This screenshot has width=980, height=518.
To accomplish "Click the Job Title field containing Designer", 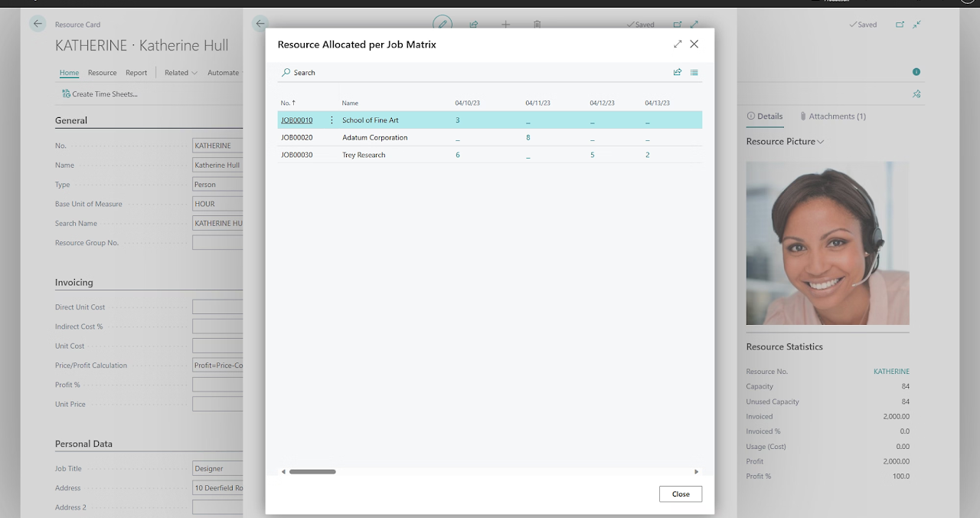I will point(217,468).
